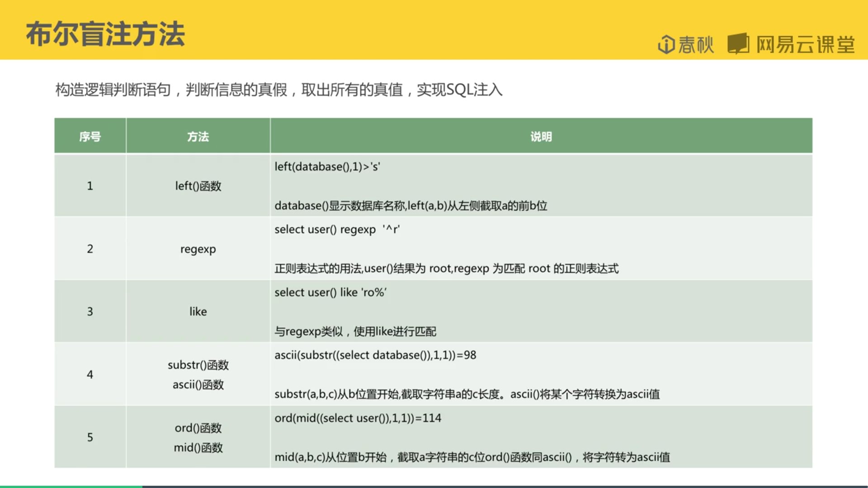Click the substr()函数 label in row 4
Image resolution: width=868 pixels, height=488 pixels.
(x=198, y=365)
